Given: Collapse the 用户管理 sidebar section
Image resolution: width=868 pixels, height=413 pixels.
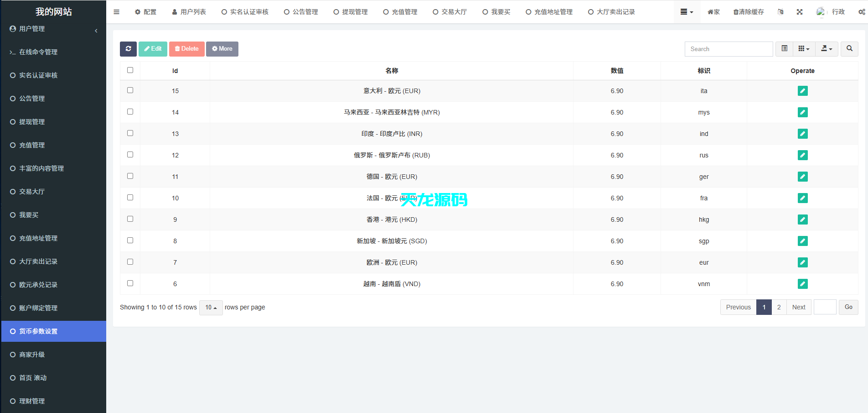Looking at the screenshot, I should coord(96,31).
